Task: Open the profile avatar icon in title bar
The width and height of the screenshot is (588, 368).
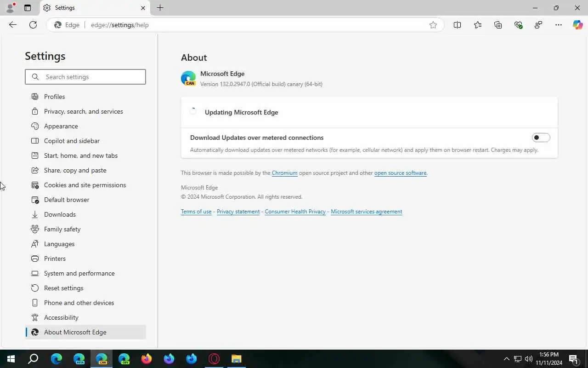Action: coord(10,8)
